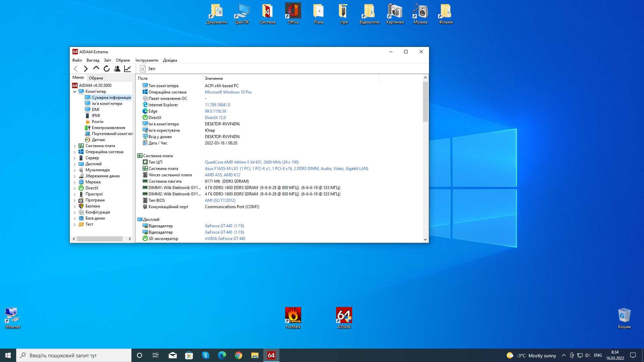
Task: Expand the Мультимедіа tree node
Action: coord(74,170)
